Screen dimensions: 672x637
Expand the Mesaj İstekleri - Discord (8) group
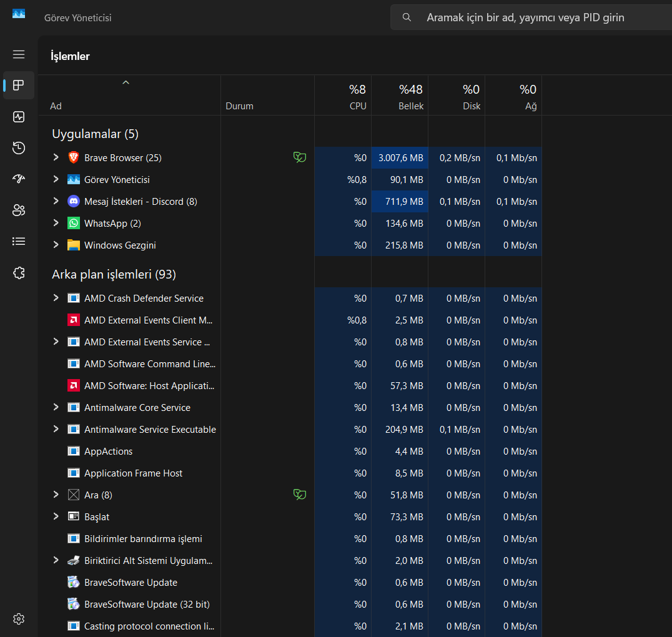56,201
